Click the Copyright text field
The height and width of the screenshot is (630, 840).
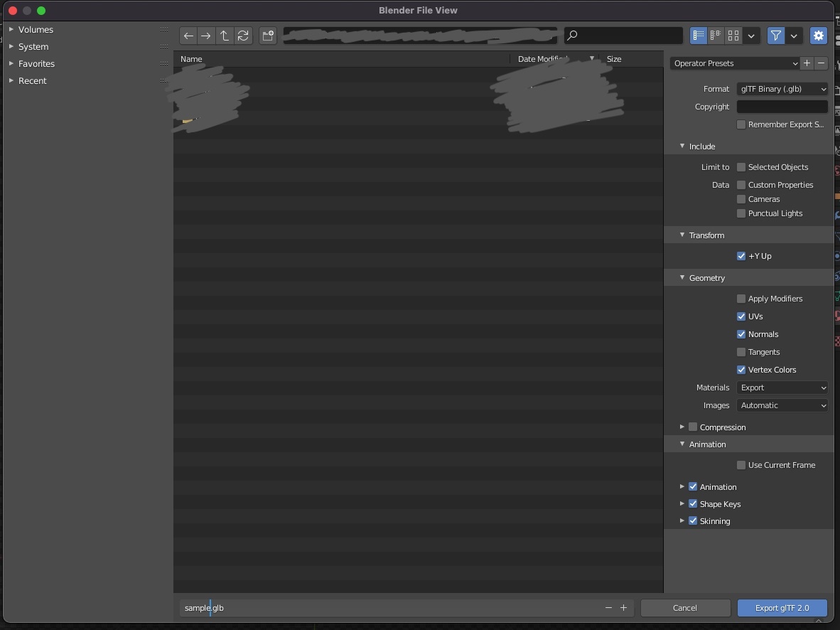tap(782, 107)
